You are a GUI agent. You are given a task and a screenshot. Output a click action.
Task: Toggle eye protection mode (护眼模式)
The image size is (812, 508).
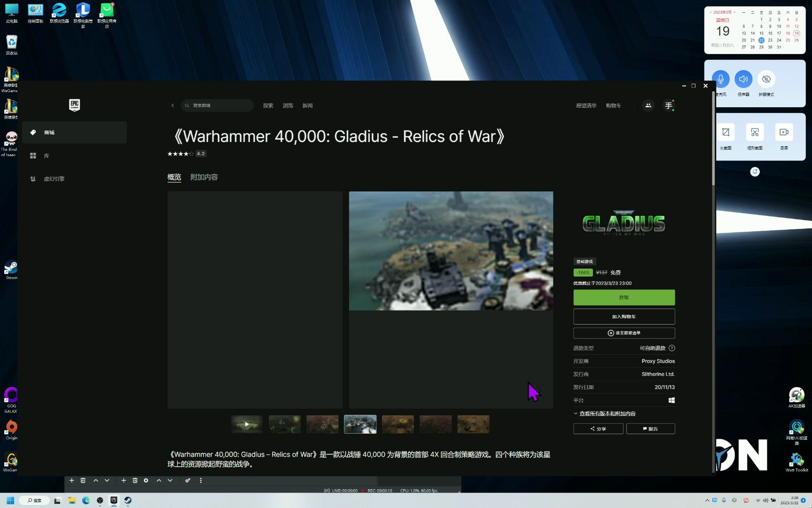click(x=766, y=79)
